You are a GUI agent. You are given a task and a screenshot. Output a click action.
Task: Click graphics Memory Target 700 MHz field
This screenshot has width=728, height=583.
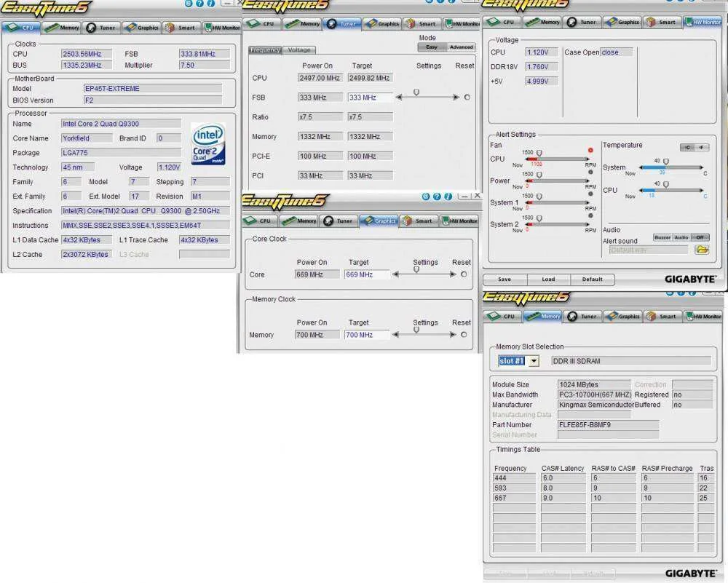[366, 335]
